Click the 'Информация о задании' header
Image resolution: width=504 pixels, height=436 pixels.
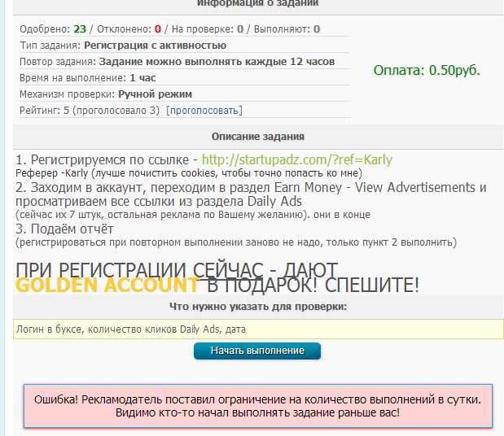pyautogui.click(x=258, y=3)
